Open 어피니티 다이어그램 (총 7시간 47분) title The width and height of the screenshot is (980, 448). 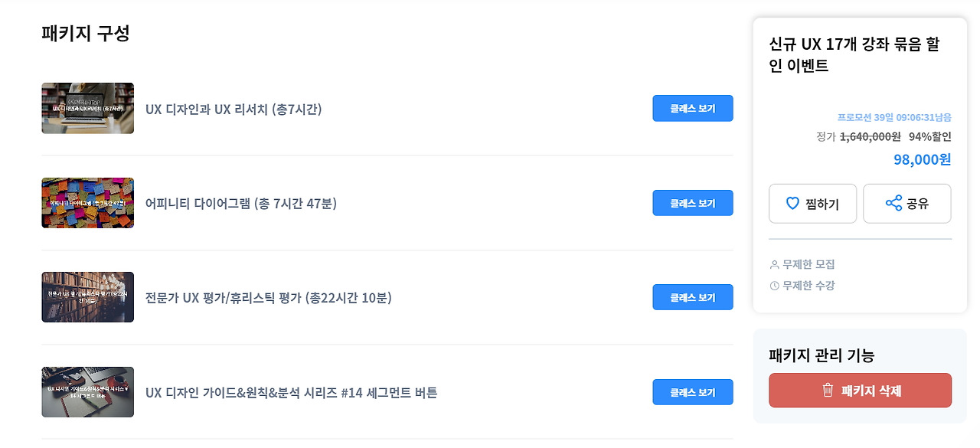(241, 203)
